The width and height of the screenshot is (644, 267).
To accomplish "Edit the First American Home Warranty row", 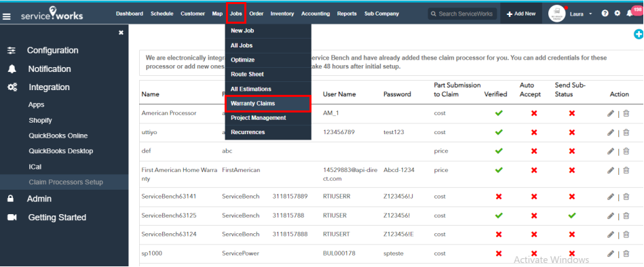I will coord(611,170).
